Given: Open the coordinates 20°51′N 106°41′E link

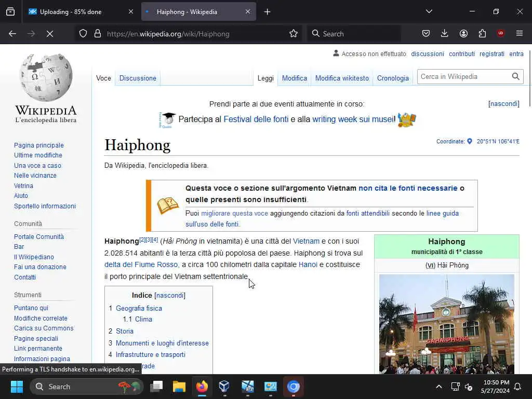Looking at the screenshot, I should (498, 141).
